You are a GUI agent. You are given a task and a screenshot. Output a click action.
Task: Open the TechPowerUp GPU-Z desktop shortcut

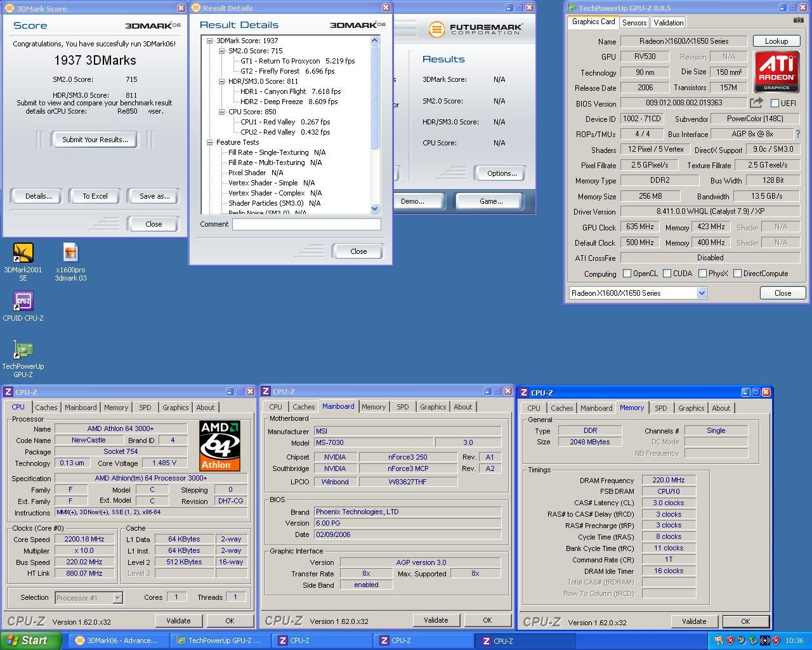tap(23, 350)
